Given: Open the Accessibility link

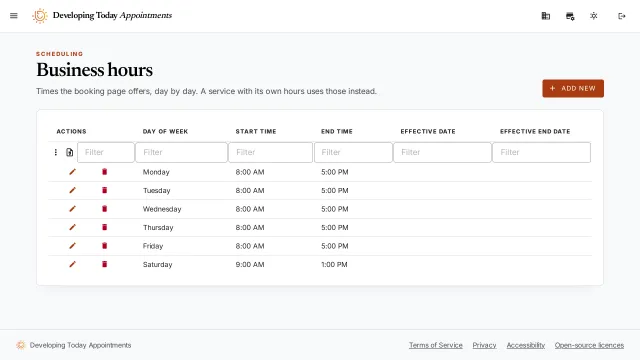Looking at the screenshot, I should point(526,345).
